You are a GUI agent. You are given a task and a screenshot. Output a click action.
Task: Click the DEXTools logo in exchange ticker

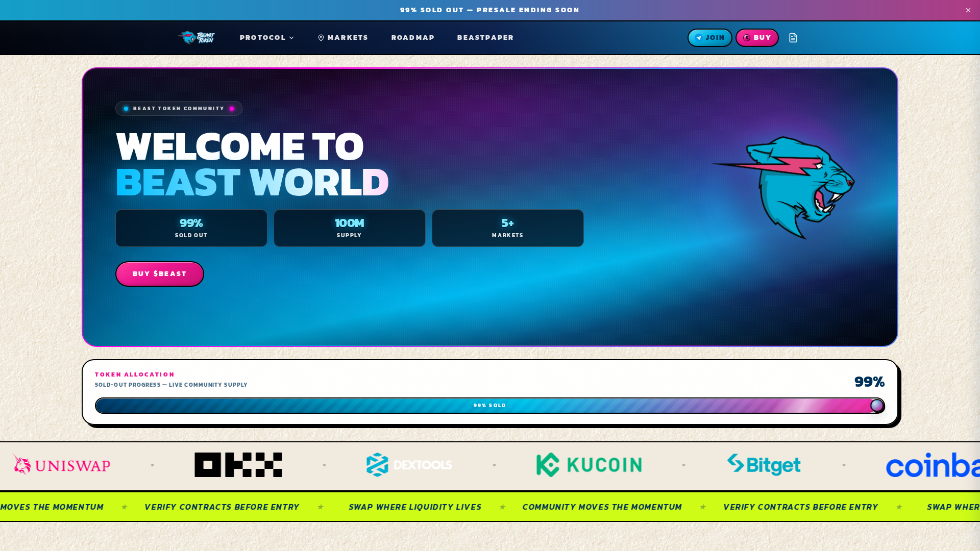(409, 465)
